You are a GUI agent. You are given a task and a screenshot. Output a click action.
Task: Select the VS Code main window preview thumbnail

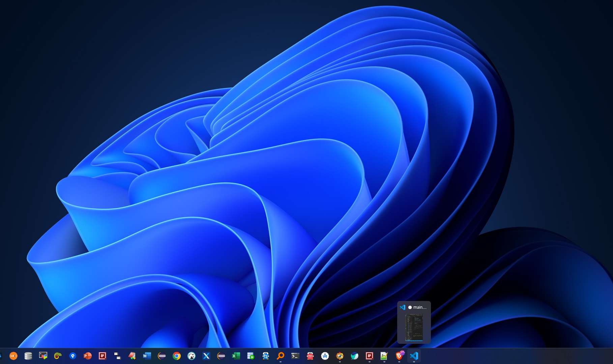(414, 323)
